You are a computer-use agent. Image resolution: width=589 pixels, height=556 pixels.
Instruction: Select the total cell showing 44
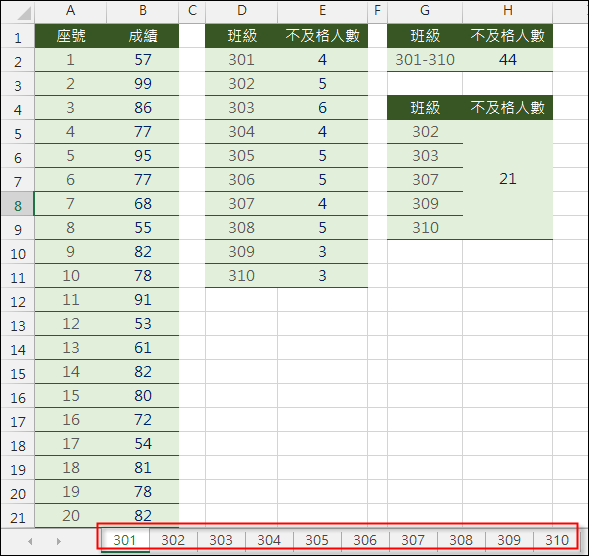tap(508, 60)
